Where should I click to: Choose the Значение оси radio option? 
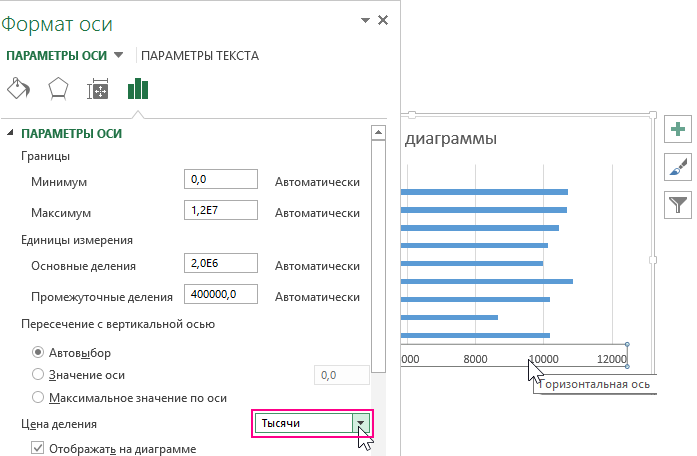(x=38, y=374)
